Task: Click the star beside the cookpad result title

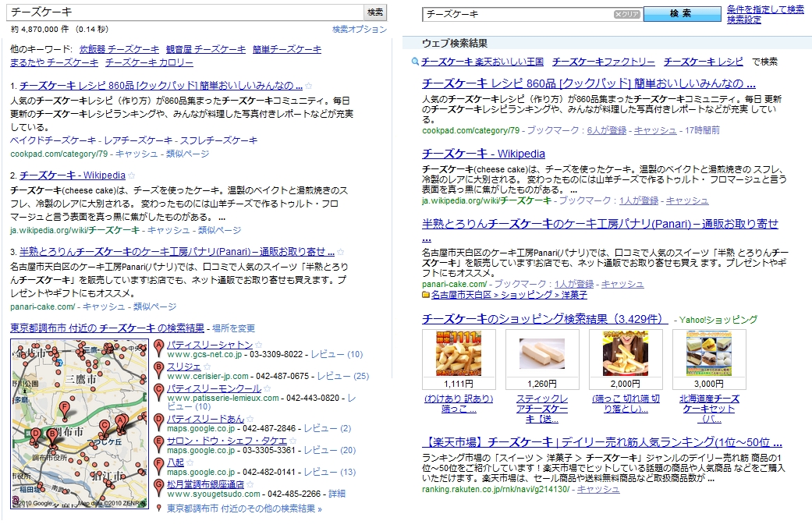Action: tap(309, 86)
